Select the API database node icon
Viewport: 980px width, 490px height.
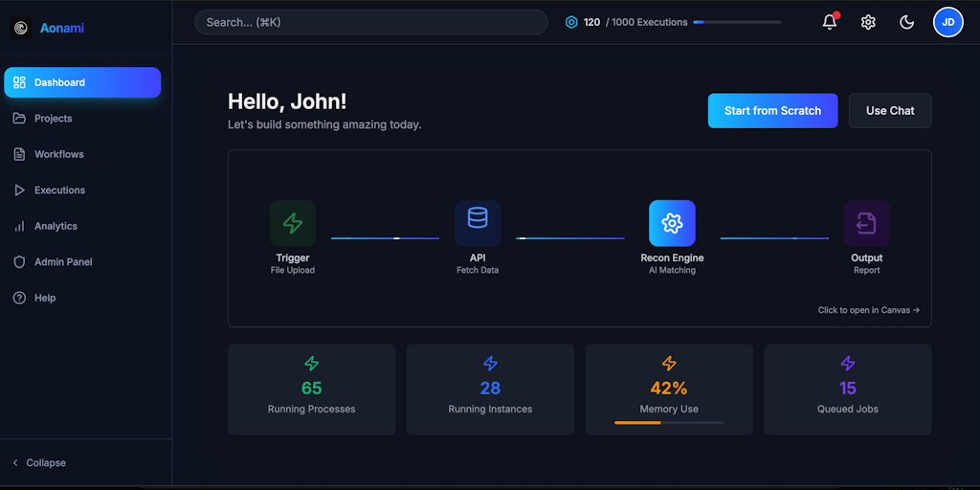click(478, 223)
